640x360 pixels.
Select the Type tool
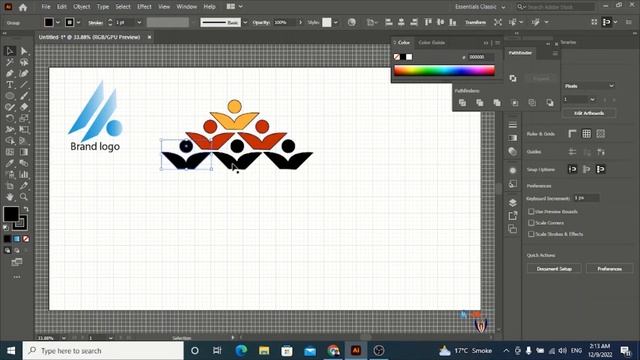click(x=10, y=85)
